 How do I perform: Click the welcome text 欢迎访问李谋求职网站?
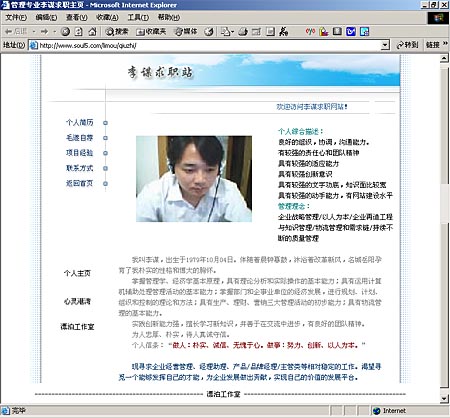(312, 107)
